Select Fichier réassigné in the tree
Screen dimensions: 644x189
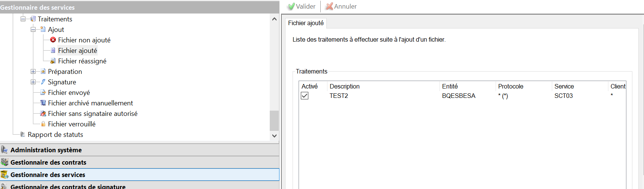click(82, 61)
